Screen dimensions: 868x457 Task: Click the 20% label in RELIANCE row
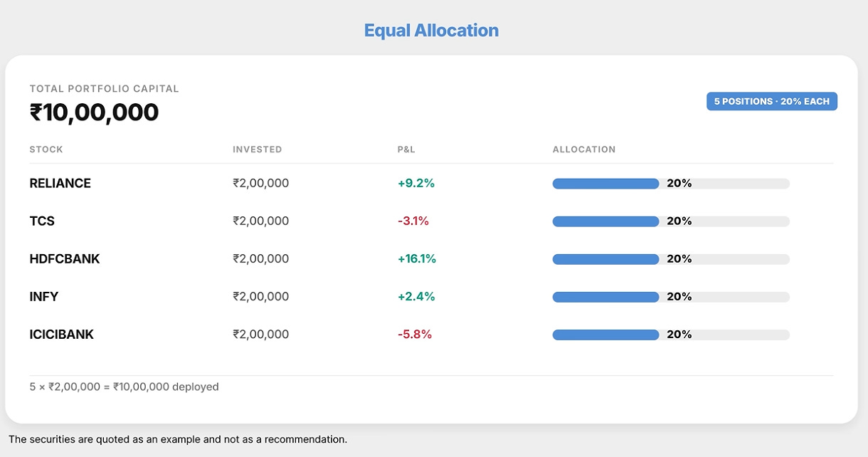(x=679, y=184)
